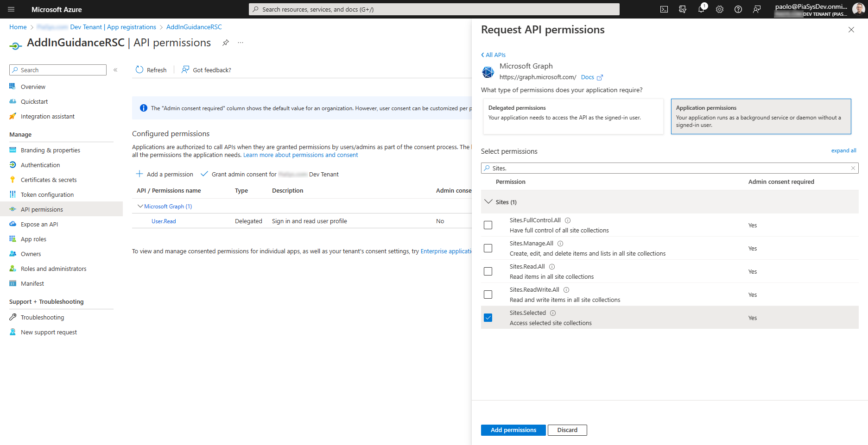Open the notifications bell
The height and width of the screenshot is (445, 868).
click(701, 9)
